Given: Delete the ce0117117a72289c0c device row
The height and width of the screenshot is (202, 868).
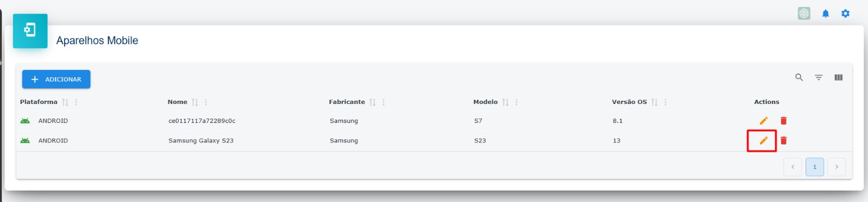Looking at the screenshot, I should pyautogui.click(x=783, y=121).
